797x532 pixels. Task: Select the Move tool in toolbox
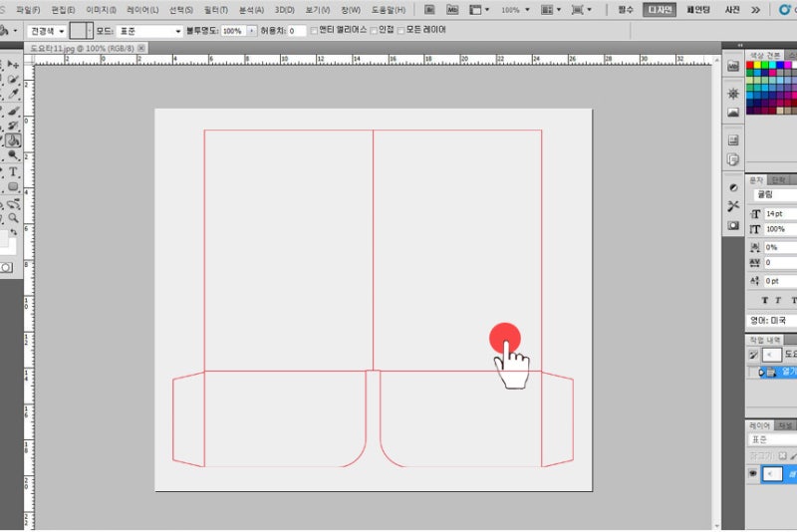coord(13,65)
